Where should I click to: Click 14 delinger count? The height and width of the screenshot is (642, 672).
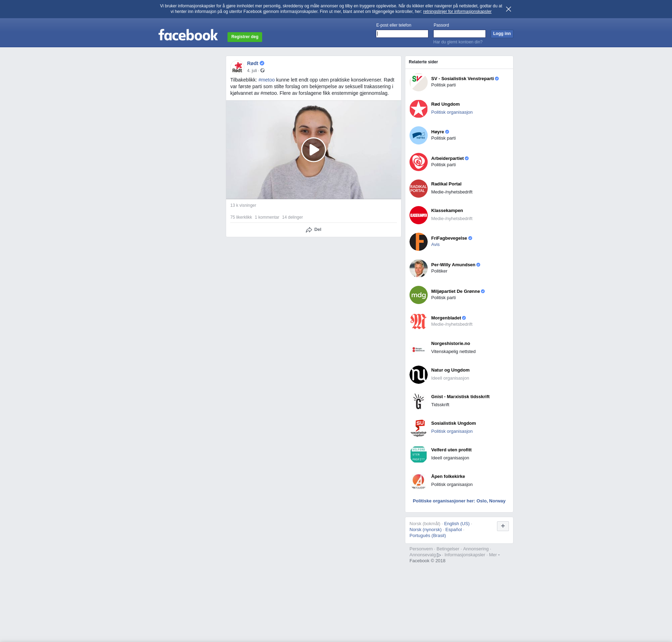pyautogui.click(x=293, y=217)
